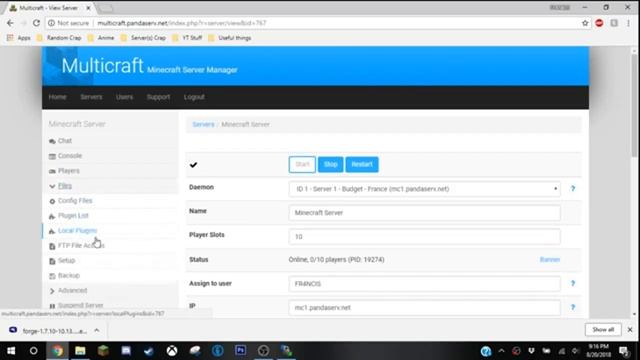The image size is (640, 360).
Task: Open the Users navigation menu
Action: (124, 97)
